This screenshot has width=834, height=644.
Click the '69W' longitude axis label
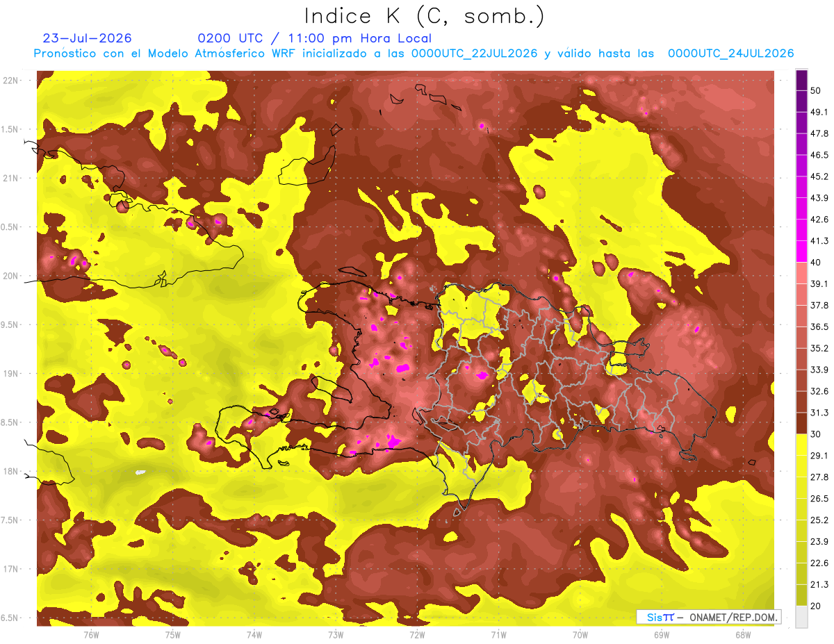(662, 635)
